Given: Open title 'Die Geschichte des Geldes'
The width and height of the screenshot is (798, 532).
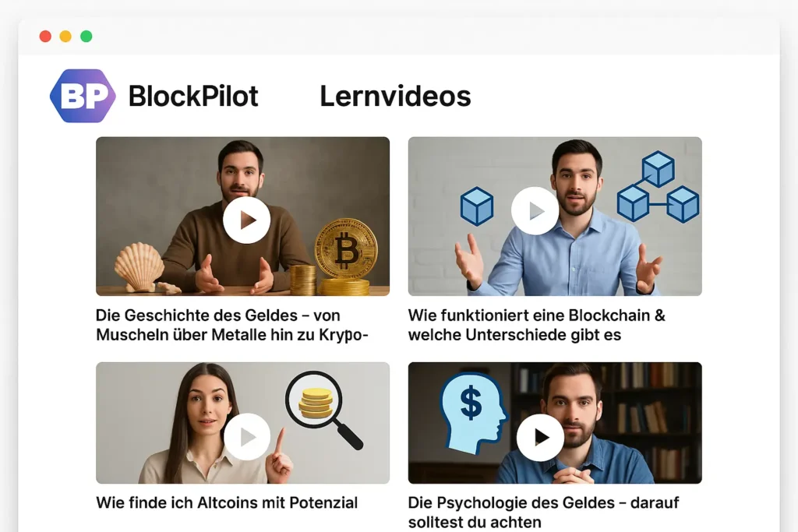Looking at the screenshot, I should pyautogui.click(x=232, y=325).
